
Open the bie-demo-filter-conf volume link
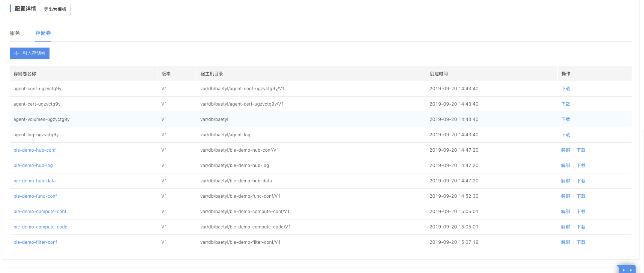[x=35, y=242]
